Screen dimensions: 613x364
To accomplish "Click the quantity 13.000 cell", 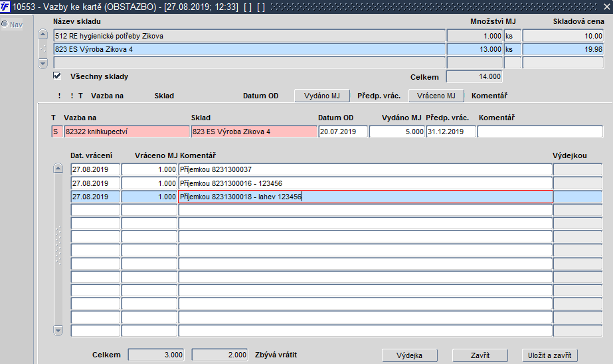I will tap(475, 49).
